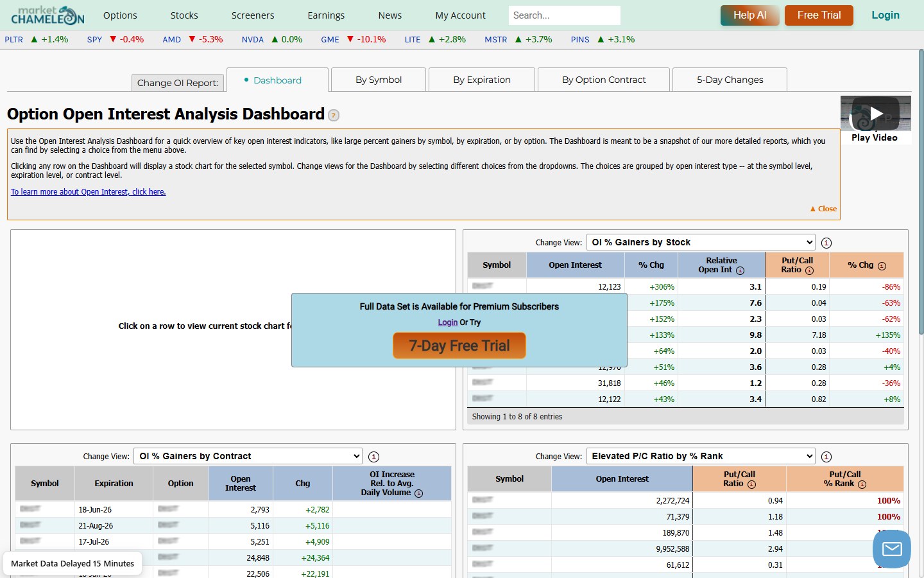The image size is (924, 578).
Task: Click the PLTR up-arrow ticker indicator
Action: click(x=35, y=39)
